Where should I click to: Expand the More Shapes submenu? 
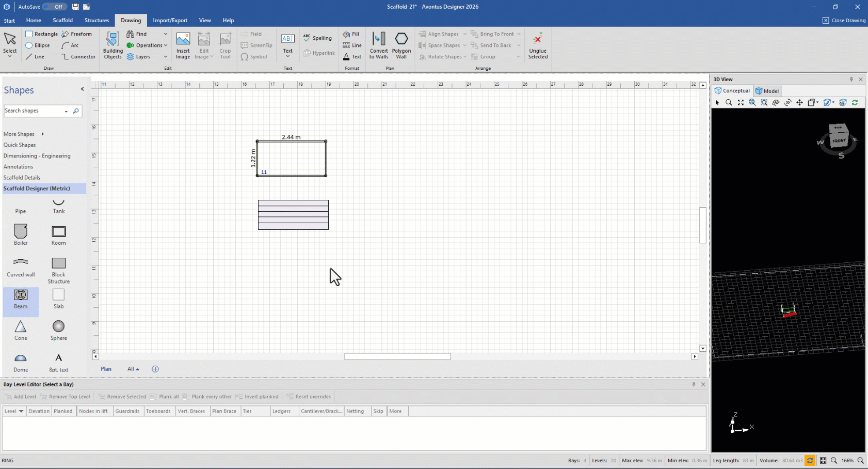[x=24, y=134]
